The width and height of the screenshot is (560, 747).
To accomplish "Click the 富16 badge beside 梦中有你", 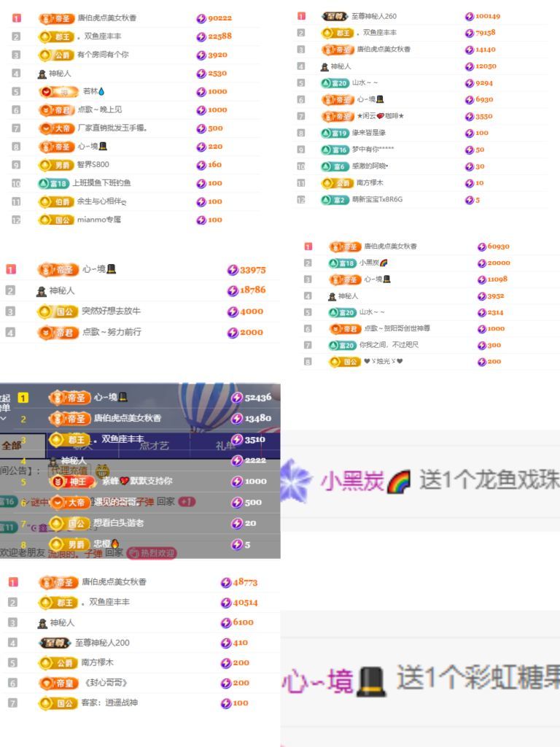I will (335, 150).
